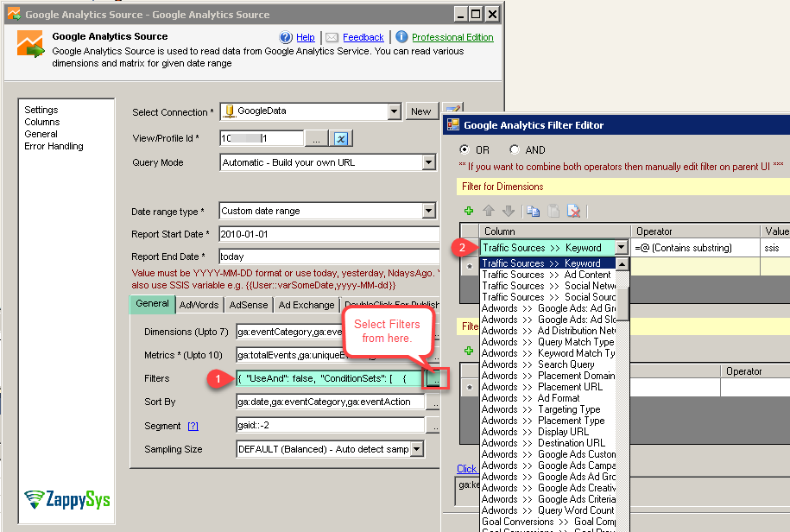Image resolution: width=790 pixels, height=532 pixels.
Task: Choose General in the left panel list
Action: (41, 134)
